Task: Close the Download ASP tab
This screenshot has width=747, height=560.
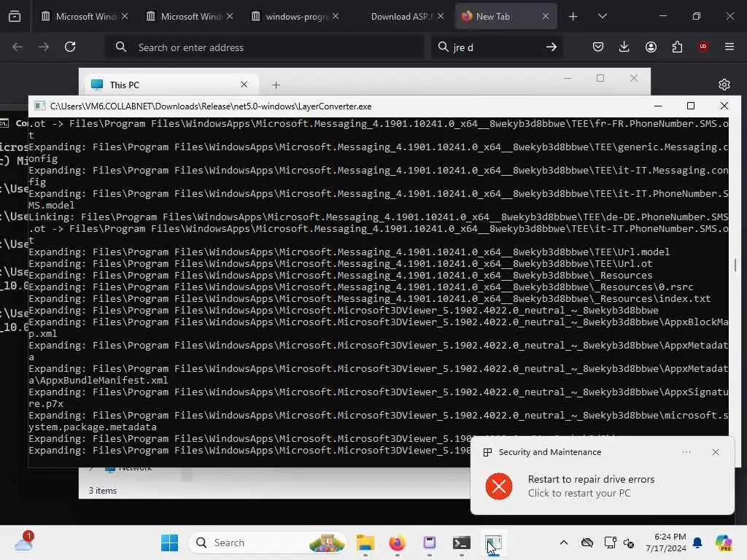Action: (x=441, y=17)
